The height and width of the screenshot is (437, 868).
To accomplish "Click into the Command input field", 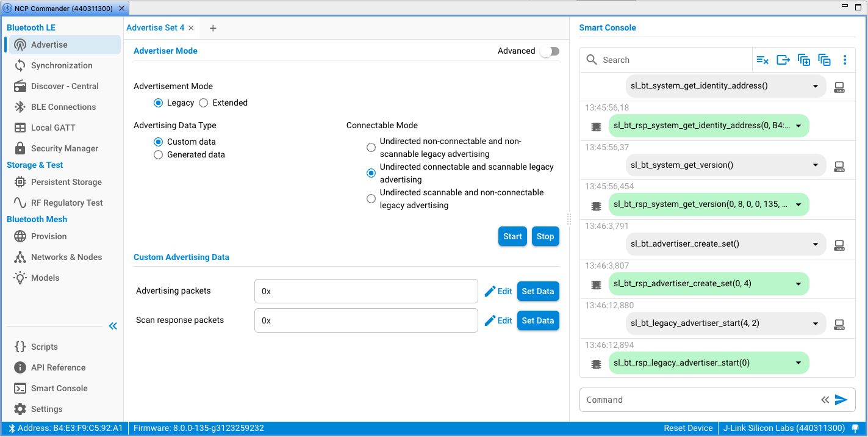I will point(698,400).
